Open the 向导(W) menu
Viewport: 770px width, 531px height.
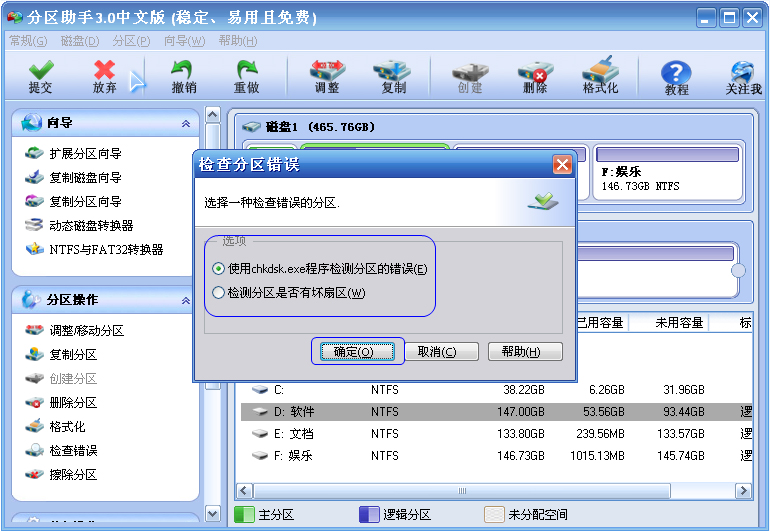coord(184,41)
